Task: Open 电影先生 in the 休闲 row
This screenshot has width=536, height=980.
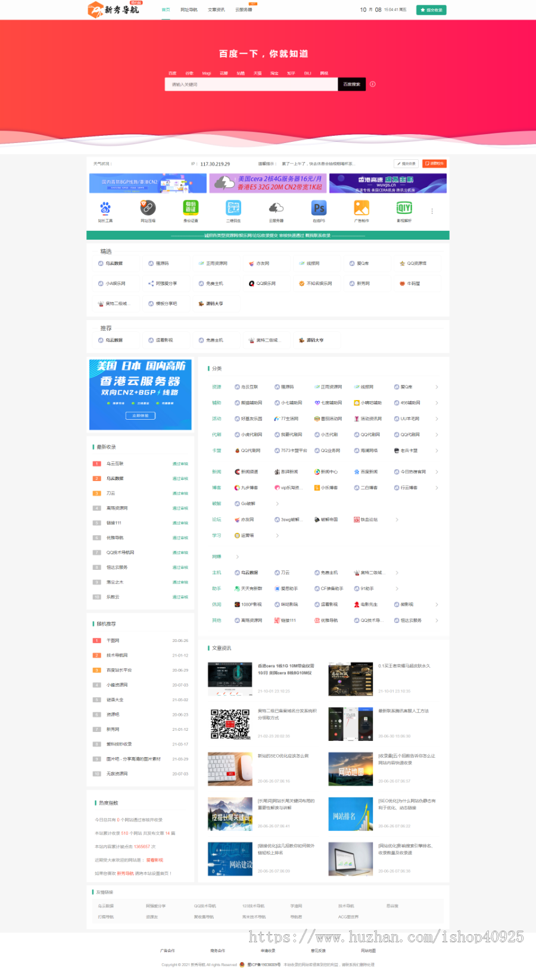Action: pos(366,604)
